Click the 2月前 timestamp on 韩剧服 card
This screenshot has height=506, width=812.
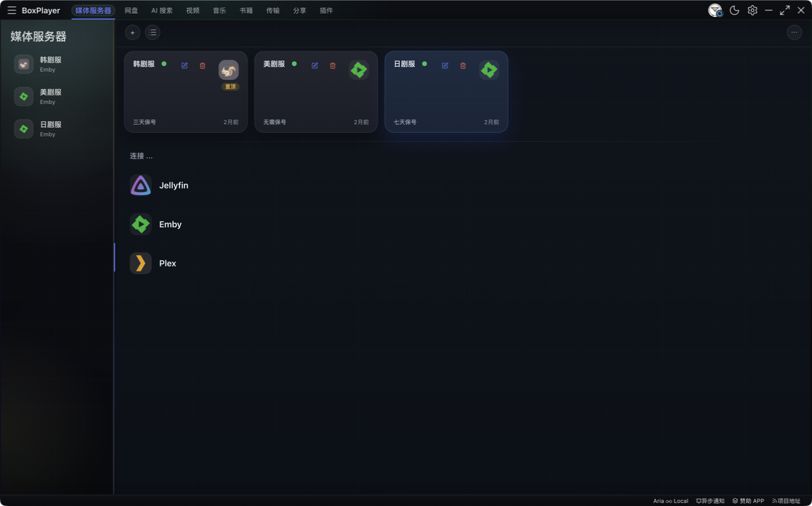coord(231,122)
